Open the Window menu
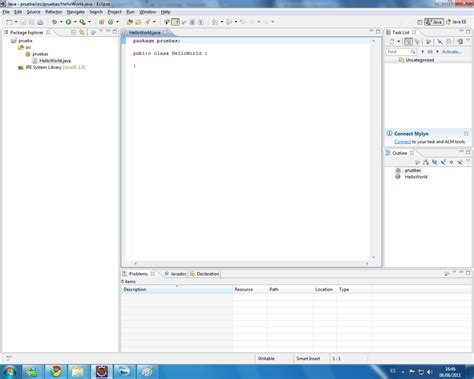Viewport: 474px width, 379px height. [147, 12]
